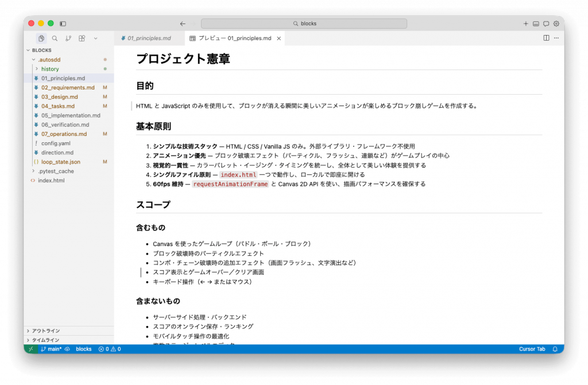The image size is (588, 385).
Task: Close the プレビュー 01_principles.md tab
Action: coord(279,38)
